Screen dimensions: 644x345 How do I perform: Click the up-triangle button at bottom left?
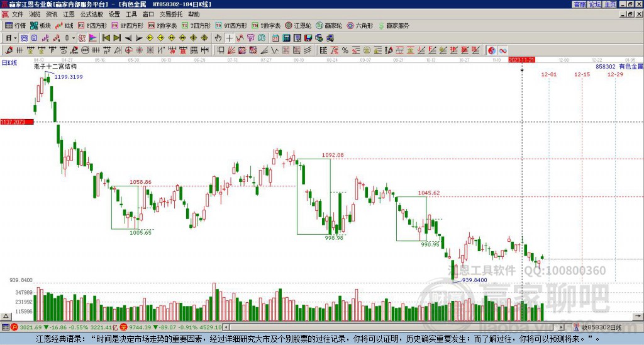tap(6, 316)
